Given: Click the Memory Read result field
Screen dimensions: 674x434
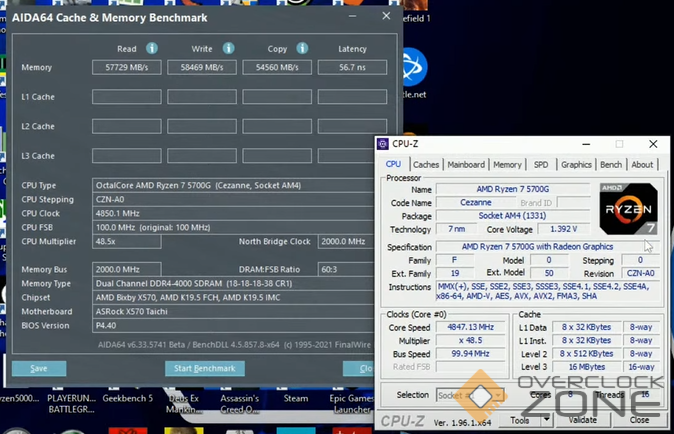Looking at the screenshot, I should [x=127, y=68].
